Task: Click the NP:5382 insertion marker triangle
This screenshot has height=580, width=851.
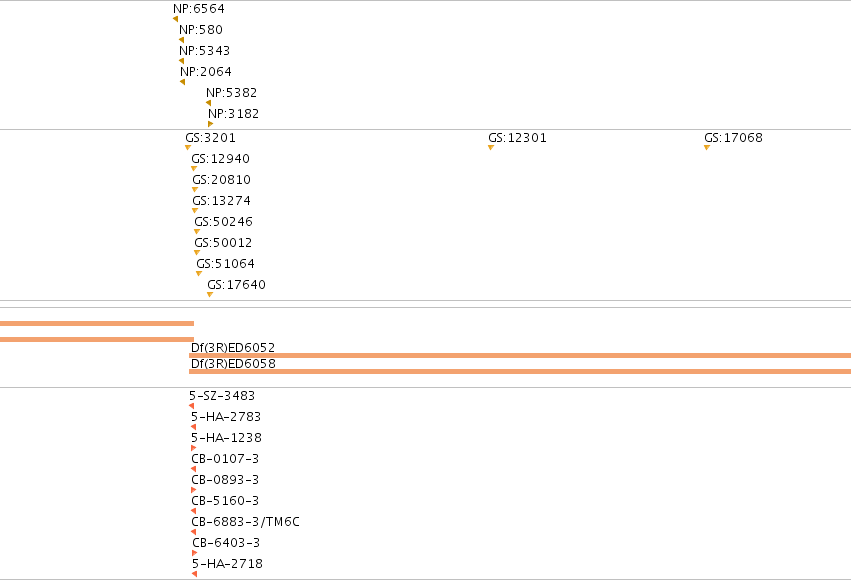Action: (x=208, y=103)
